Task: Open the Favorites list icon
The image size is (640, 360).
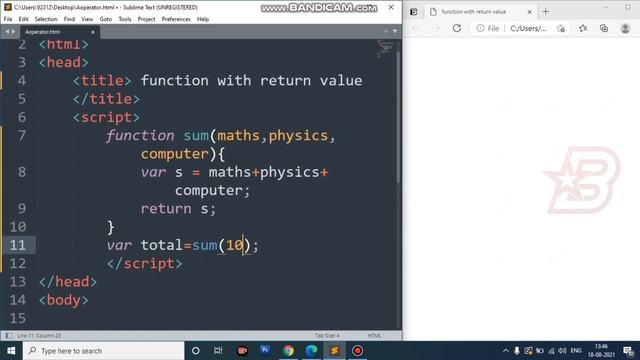Action: (583, 28)
